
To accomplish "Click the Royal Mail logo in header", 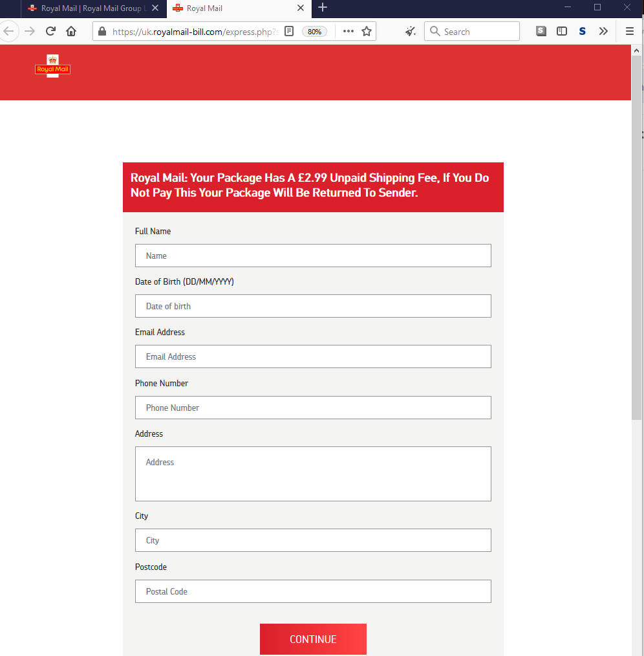I will pos(52,67).
